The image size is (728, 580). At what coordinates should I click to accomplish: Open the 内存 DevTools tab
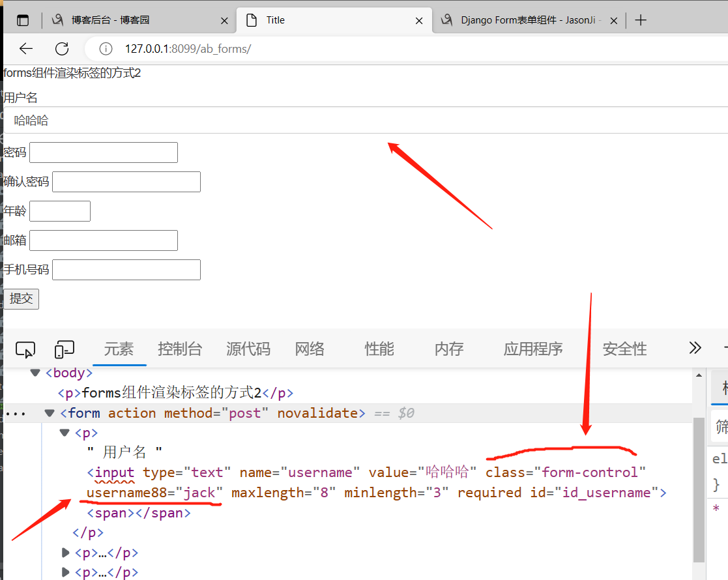click(x=449, y=349)
